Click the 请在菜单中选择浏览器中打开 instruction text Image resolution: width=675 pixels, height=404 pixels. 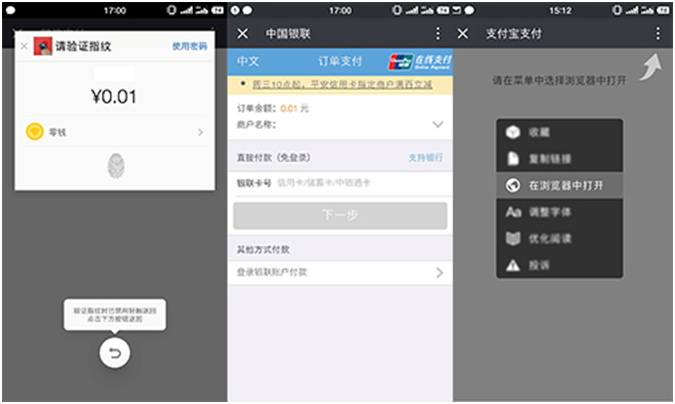(559, 80)
